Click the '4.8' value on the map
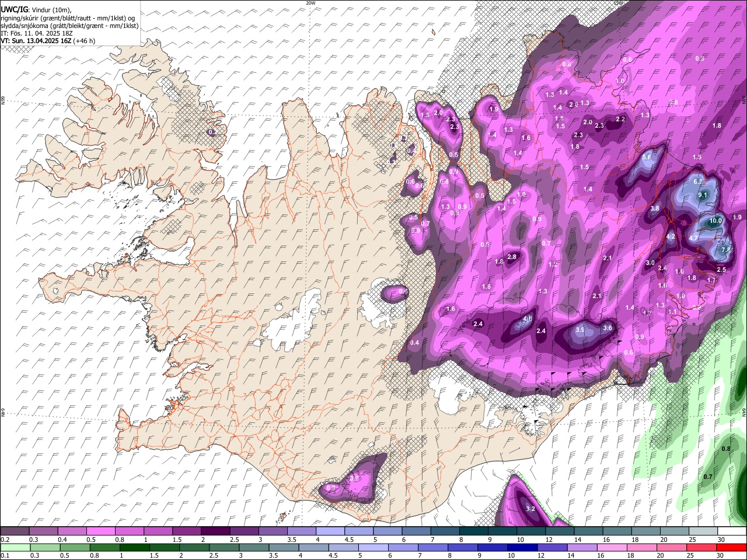This screenshot has width=747, height=560. (x=527, y=318)
